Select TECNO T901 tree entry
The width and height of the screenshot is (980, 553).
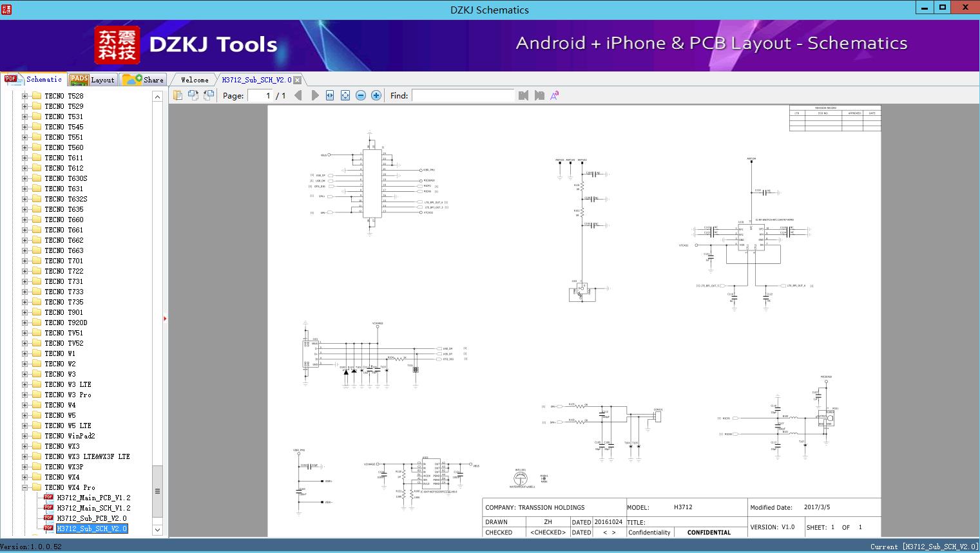click(x=64, y=312)
